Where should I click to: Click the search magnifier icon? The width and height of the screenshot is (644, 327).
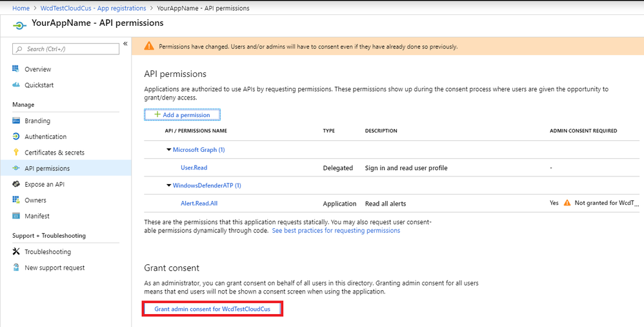click(19, 49)
